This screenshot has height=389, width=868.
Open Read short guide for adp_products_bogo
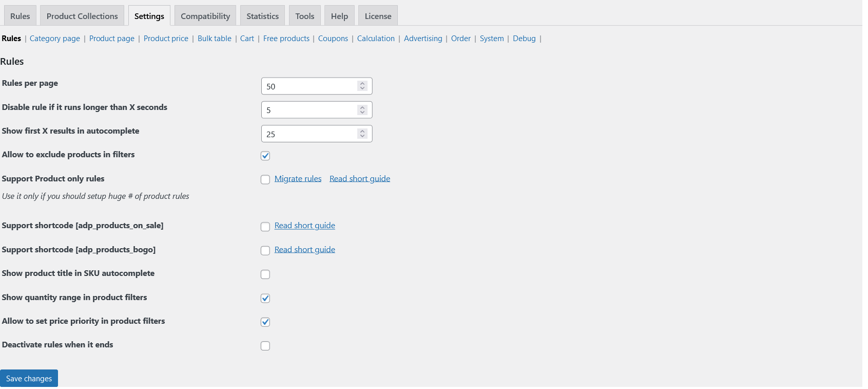coord(305,250)
